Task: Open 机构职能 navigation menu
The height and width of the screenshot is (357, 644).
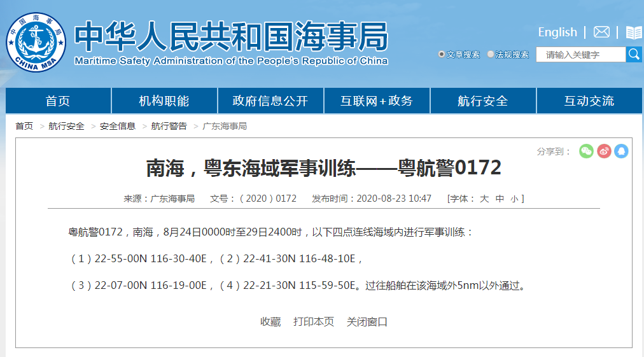Action: pos(164,101)
